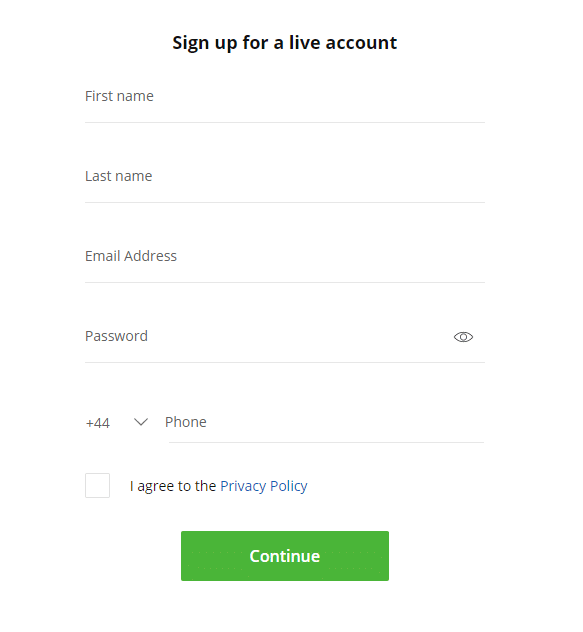Screen dimensions: 583x632
Task: Click the Last name placeholder label
Action: (119, 176)
